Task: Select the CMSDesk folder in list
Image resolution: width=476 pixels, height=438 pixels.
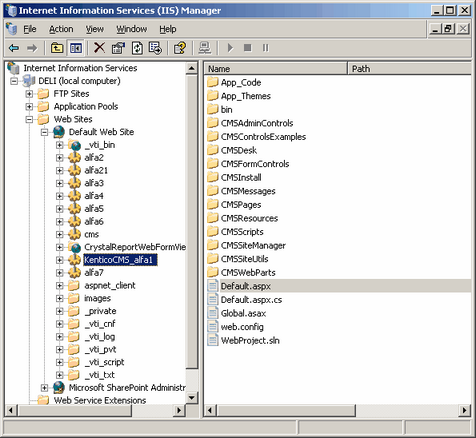Action: pos(239,150)
